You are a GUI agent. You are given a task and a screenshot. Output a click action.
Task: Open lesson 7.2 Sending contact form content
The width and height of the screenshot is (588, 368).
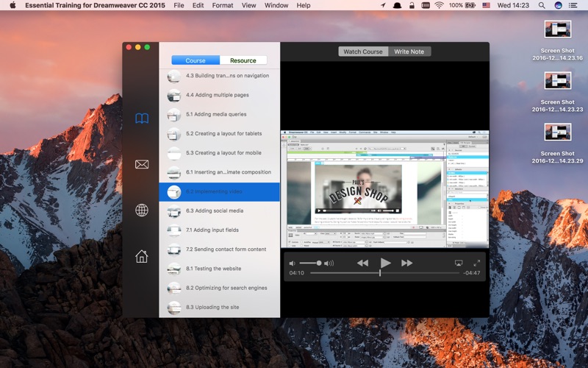coord(219,250)
